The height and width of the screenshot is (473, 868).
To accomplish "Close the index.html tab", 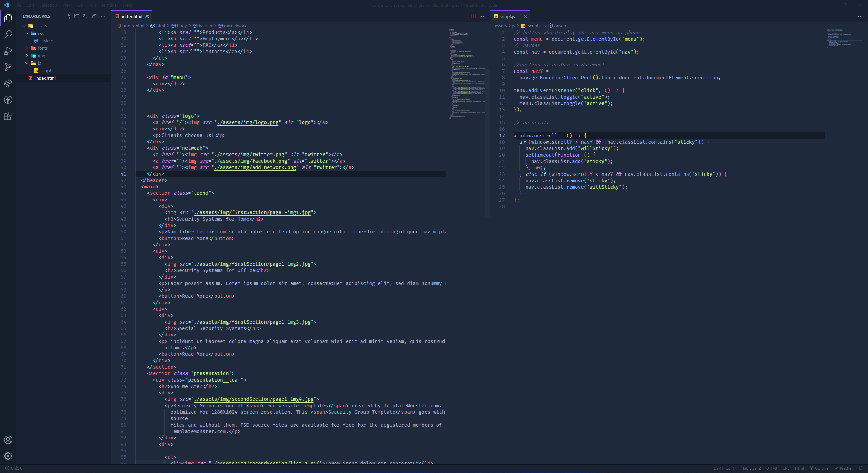I will [147, 16].
